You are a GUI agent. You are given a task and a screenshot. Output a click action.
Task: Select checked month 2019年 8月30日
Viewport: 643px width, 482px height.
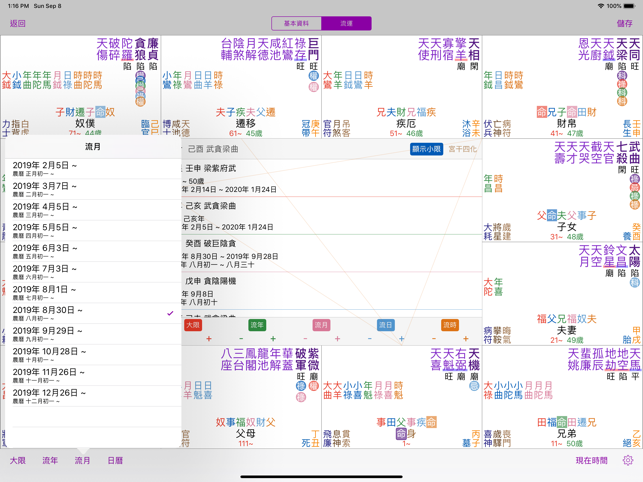(93, 313)
